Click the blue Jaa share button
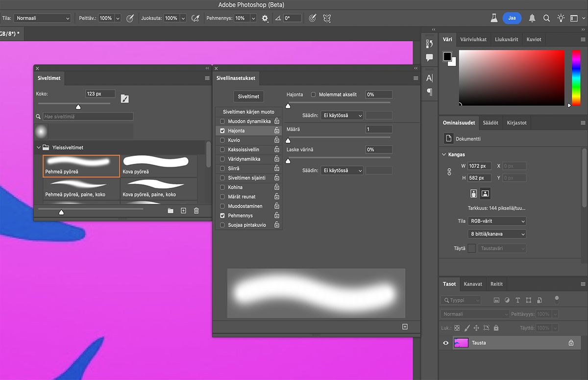This screenshot has height=380, width=588. coord(512,18)
